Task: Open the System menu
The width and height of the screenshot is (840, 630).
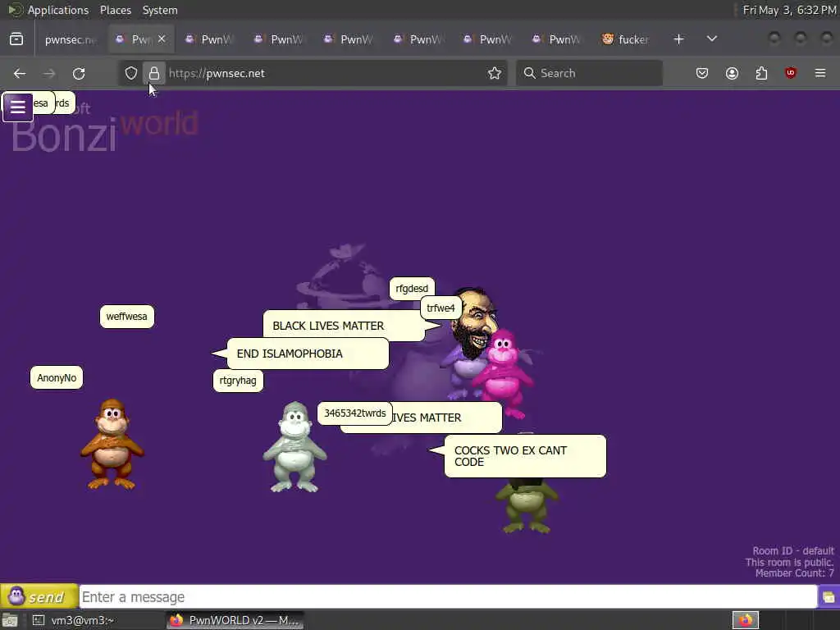Action: [160, 10]
